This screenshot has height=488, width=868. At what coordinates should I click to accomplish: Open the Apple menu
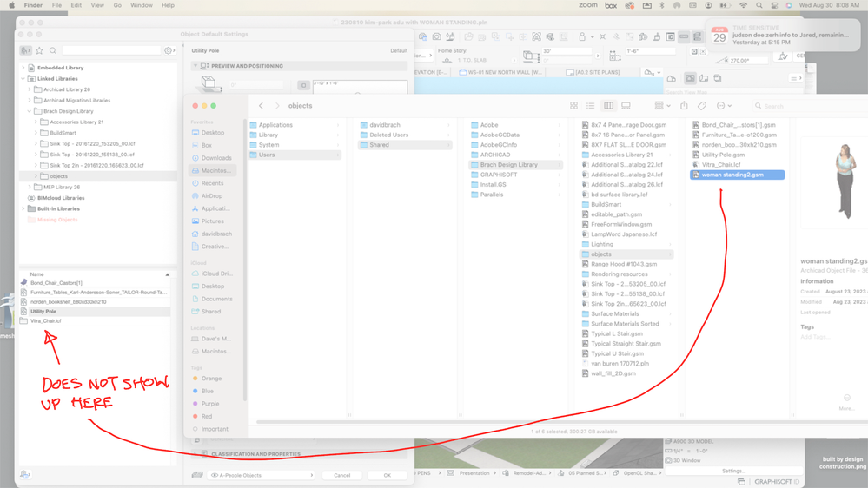tap(11, 5)
